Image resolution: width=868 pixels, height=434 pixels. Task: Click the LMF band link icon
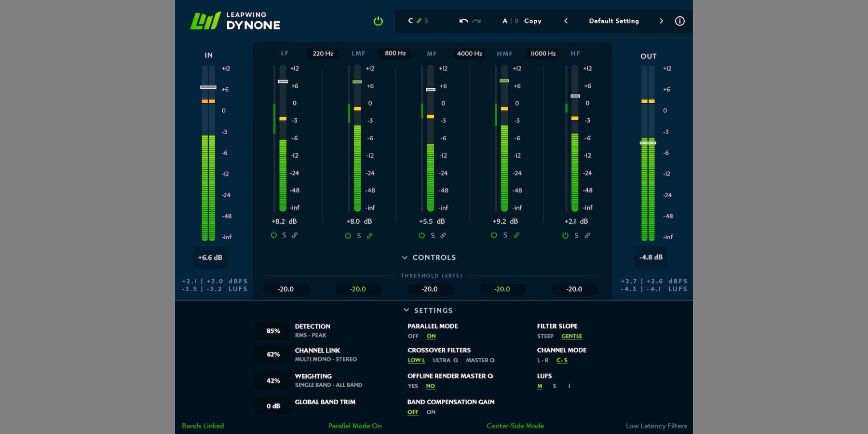point(369,236)
